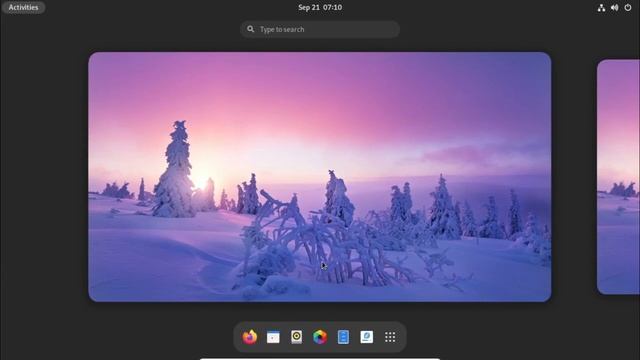Open the blue Files manager icon
Viewport: 640px width, 360px height.
343,337
